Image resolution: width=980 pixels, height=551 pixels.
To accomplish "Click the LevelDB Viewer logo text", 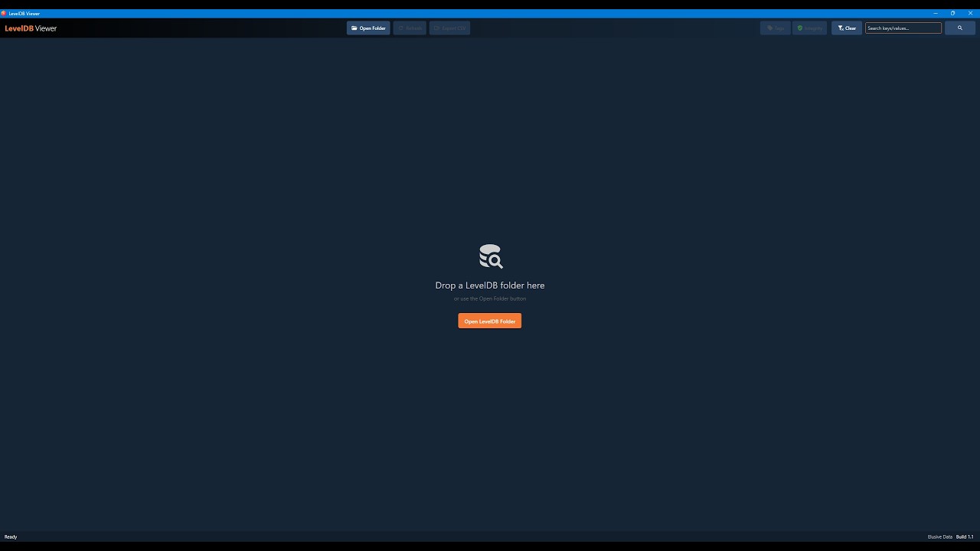I will [31, 28].
